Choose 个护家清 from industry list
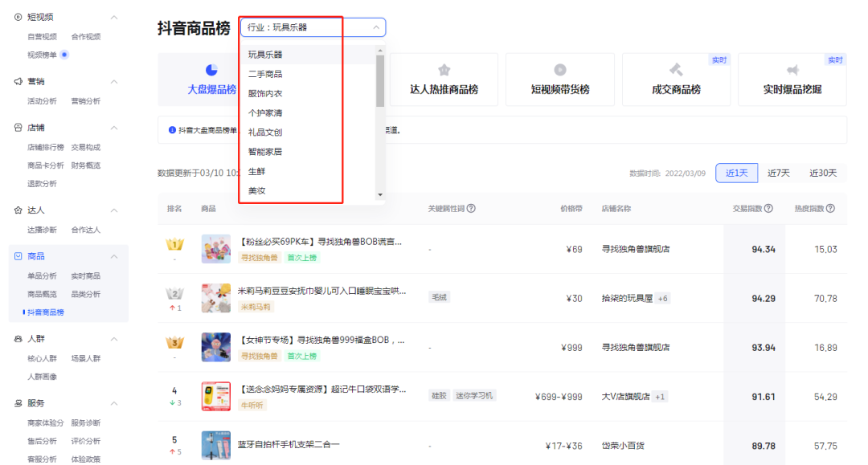 (308, 112)
